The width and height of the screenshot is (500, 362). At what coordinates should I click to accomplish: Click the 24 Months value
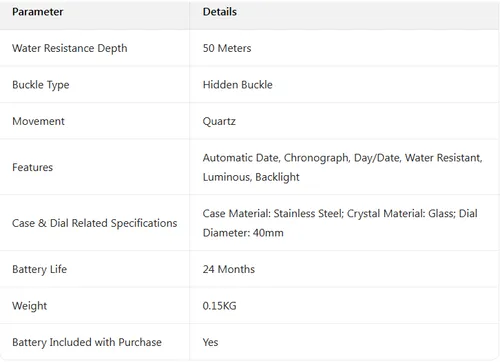click(x=229, y=269)
